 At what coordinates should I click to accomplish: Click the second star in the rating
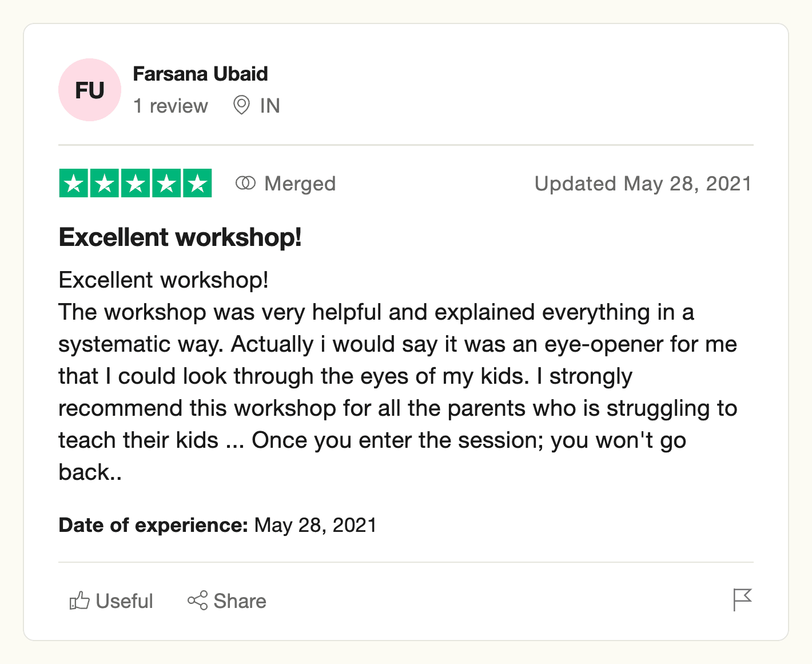point(105,183)
